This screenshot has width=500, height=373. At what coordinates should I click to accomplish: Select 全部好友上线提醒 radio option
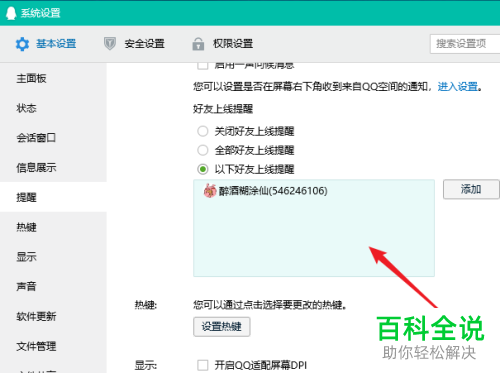click(x=203, y=150)
